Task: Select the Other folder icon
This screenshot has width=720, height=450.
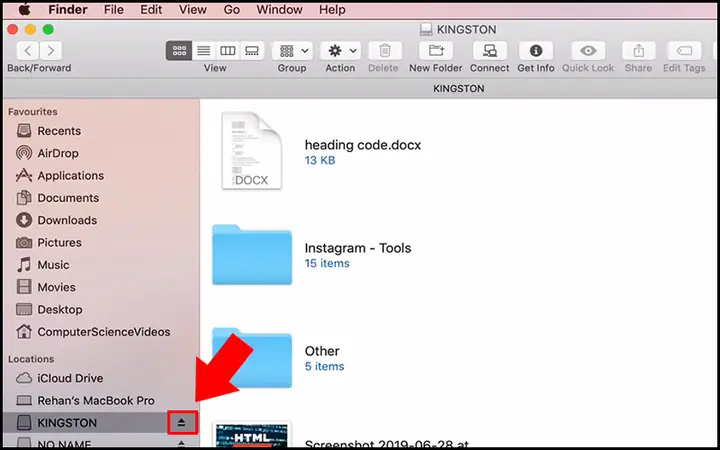Action: coord(252,358)
